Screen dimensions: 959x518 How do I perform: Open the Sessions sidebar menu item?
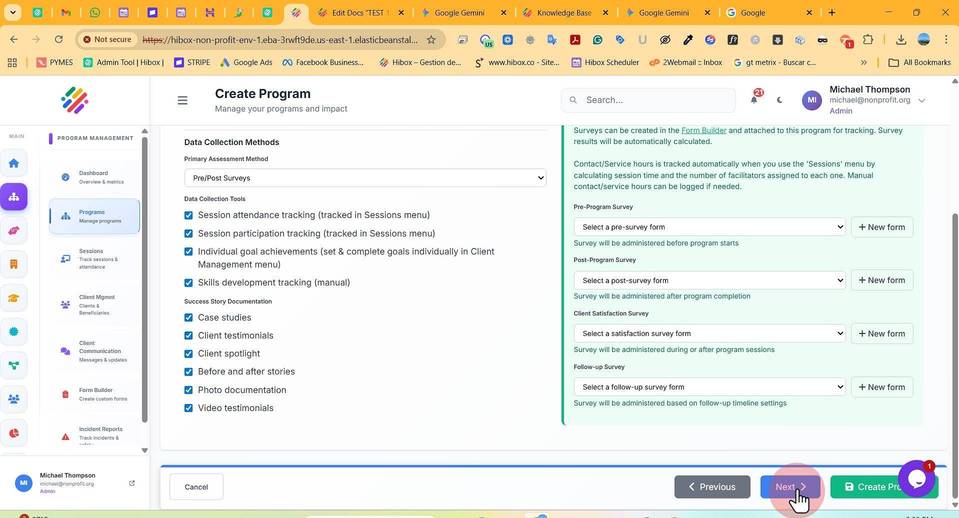point(94,259)
